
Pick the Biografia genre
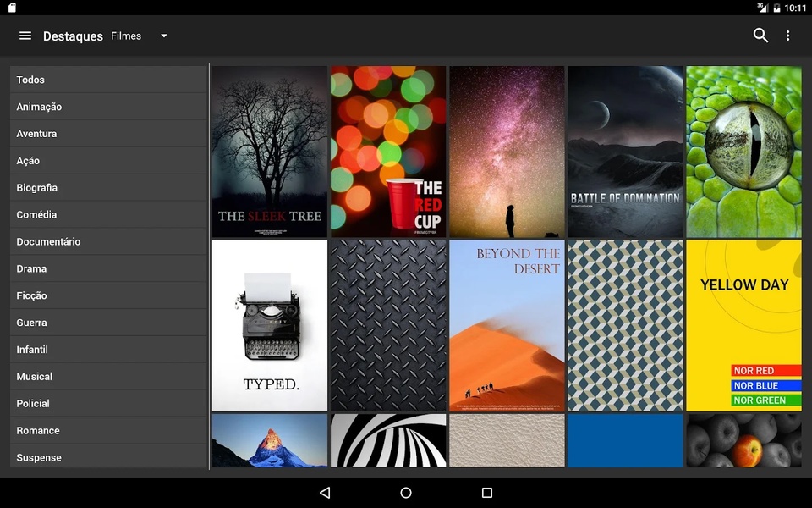[x=108, y=188]
